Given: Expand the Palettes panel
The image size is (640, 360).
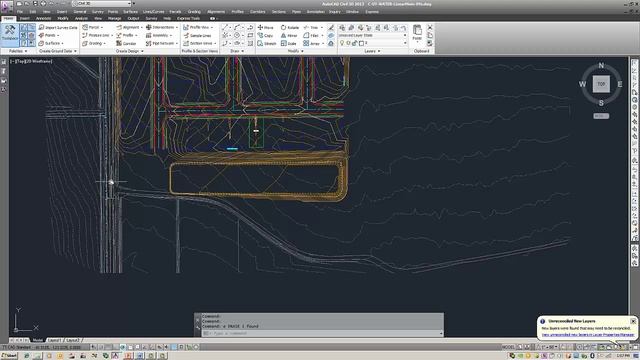Looking at the screenshot, I should tap(18, 51).
